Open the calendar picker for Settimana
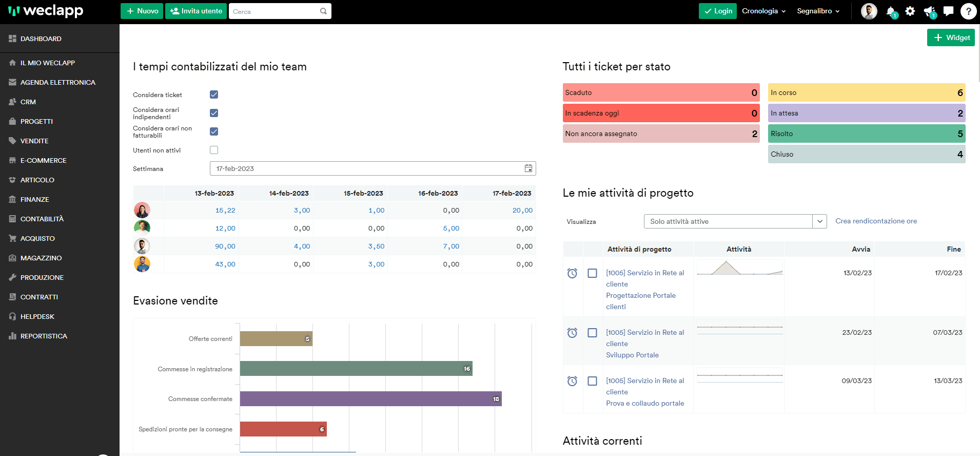 coord(528,168)
